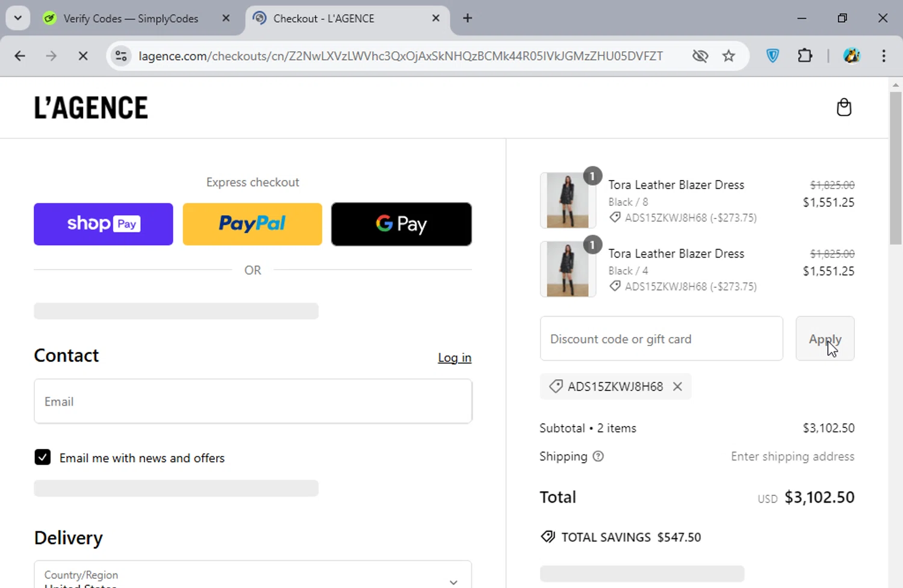Click the Apply discount button

pos(825,339)
